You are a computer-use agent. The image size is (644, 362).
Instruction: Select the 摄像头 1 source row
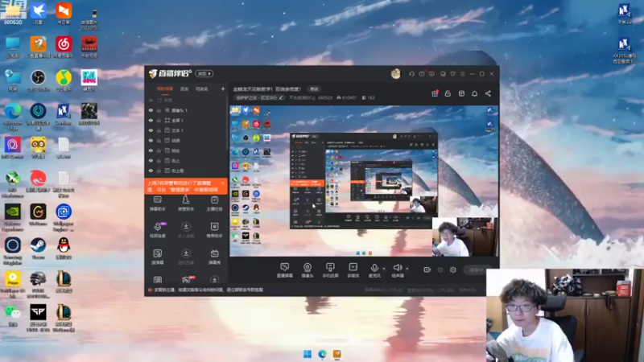[186, 110]
